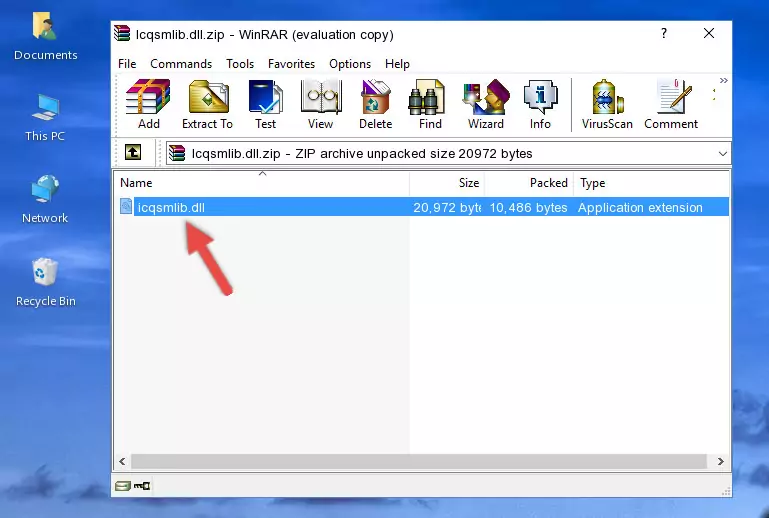Click the horizontal scrollbar left arrow
Viewport: 769px width, 518px height.
click(x=122, y=461)
